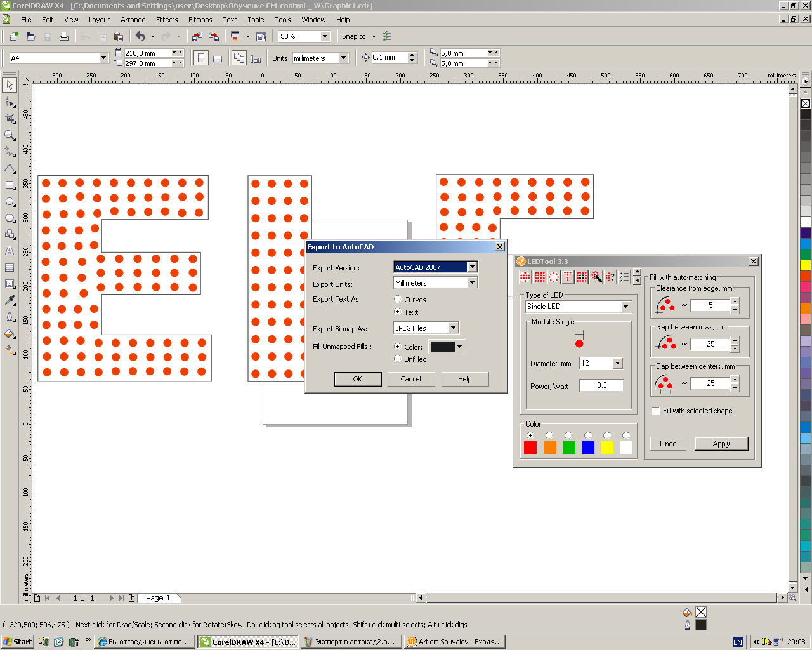812x650 pixels.
Task: Click the Undo arrow toolbar icon
Action: 140,36
